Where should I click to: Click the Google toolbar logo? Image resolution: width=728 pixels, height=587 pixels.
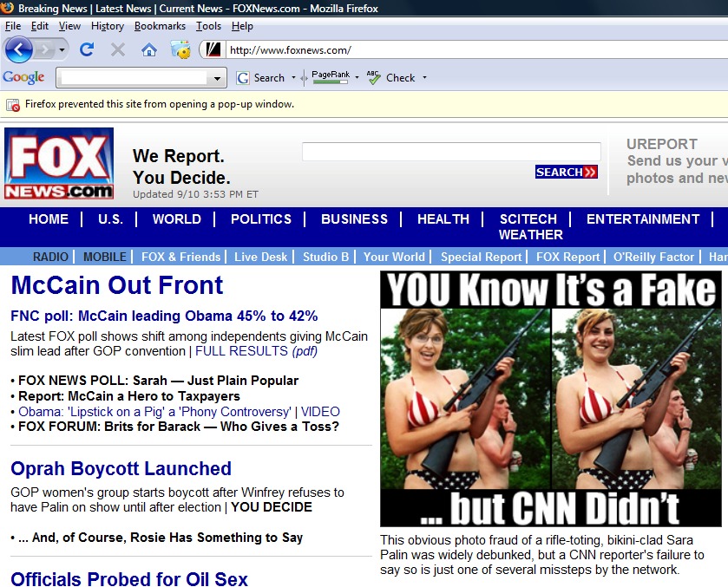point(24,77)
